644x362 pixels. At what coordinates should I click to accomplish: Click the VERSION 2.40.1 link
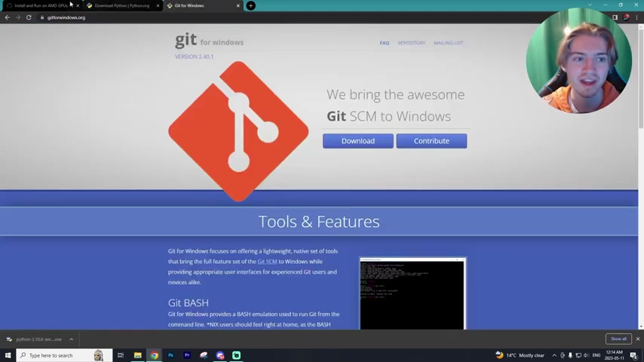click(194, 57)
